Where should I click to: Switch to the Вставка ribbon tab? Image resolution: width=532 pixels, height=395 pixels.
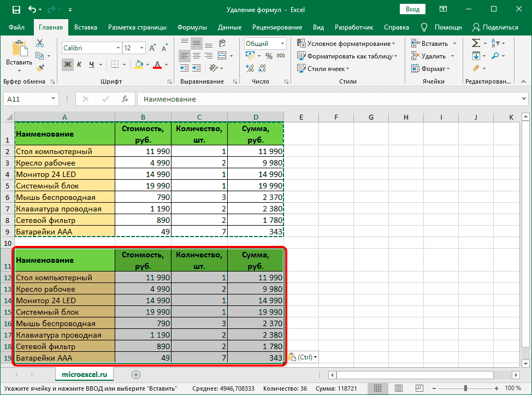click(x=87, y=27)
